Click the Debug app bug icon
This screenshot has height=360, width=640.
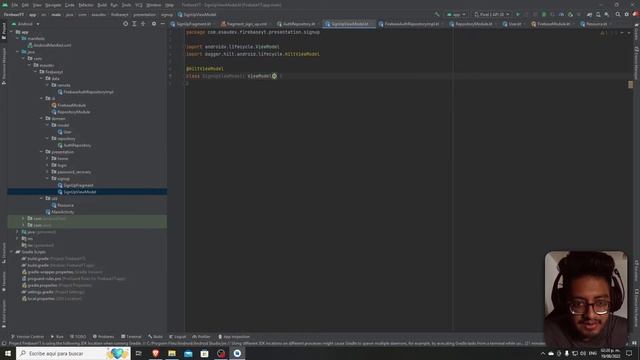pyautogui.click(x=544, y=14)
